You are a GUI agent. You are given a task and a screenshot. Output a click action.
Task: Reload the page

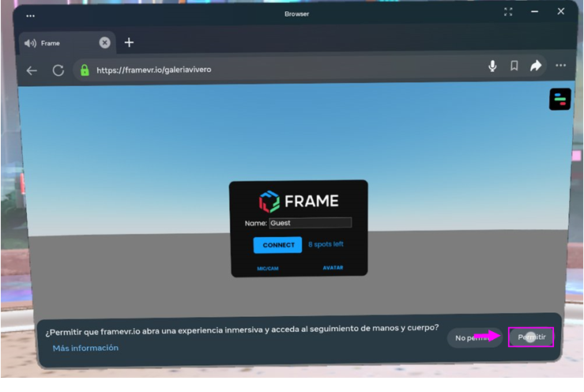pyautogui.click(x=58, y=70)
